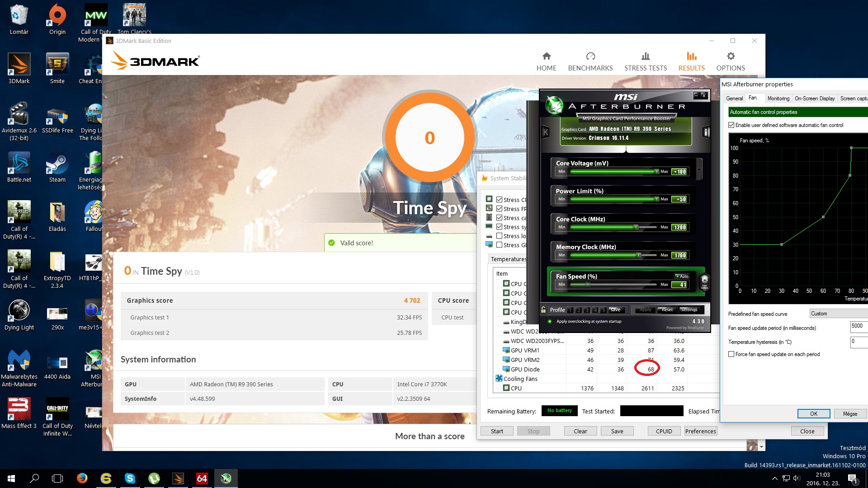Click the Mégse cancel button
The height and width of the screenshot is (488, 868).
click(850, 413)
